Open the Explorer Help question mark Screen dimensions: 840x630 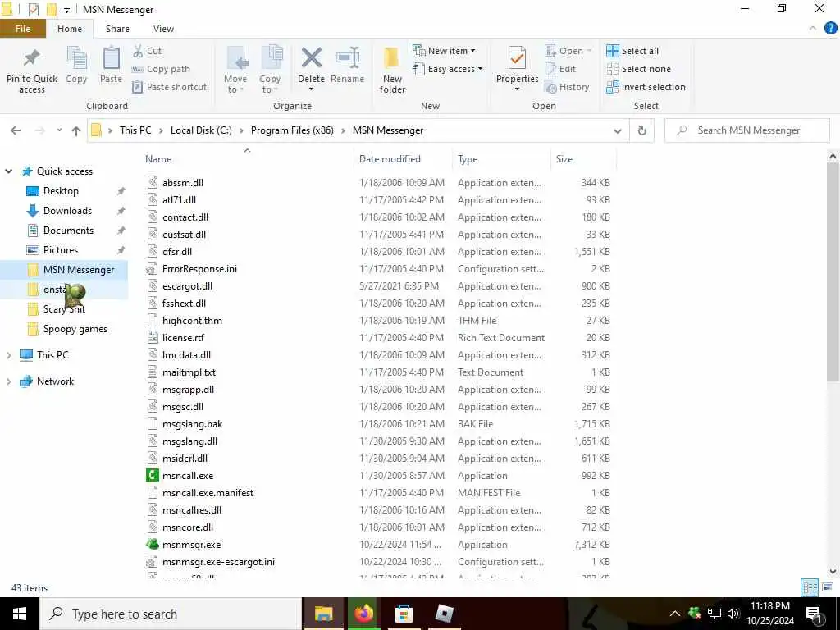pos(830,29)
